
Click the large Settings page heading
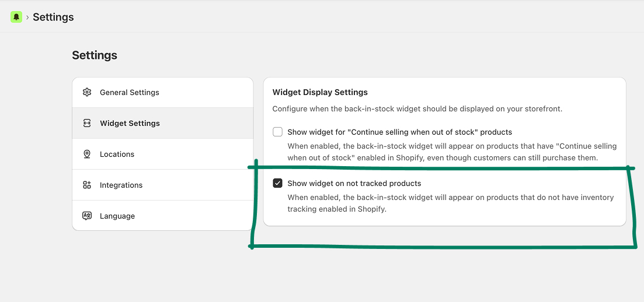(95, 55)
